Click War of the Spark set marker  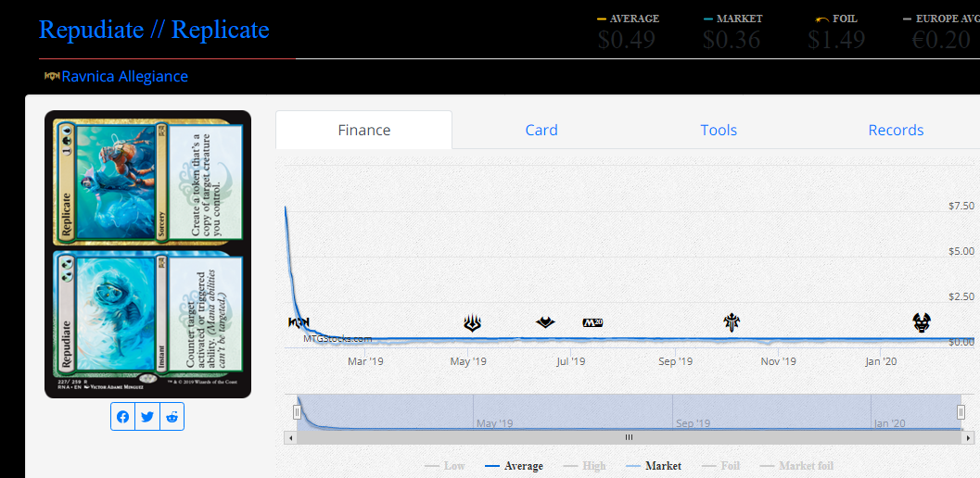[473, 323]
